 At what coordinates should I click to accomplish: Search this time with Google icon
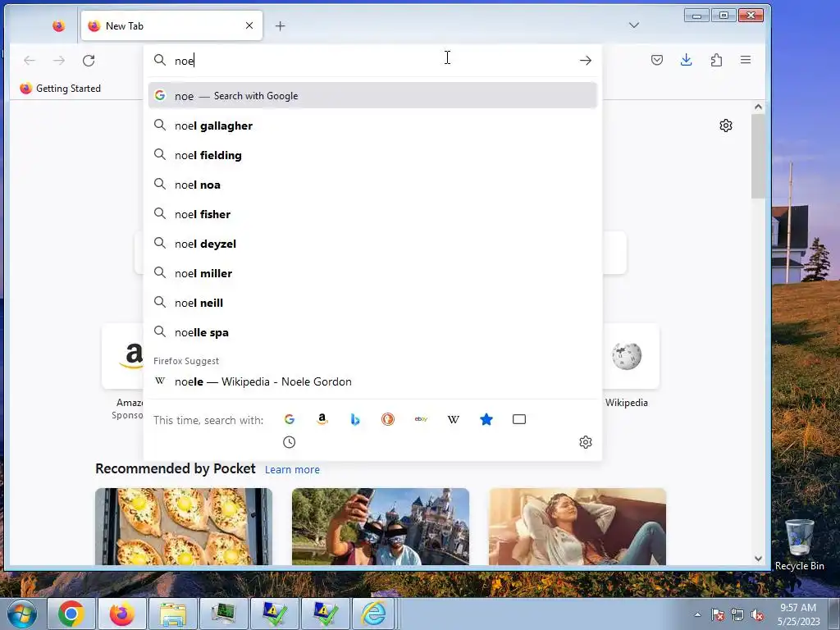pyautogui.click(x=290, y=419)
